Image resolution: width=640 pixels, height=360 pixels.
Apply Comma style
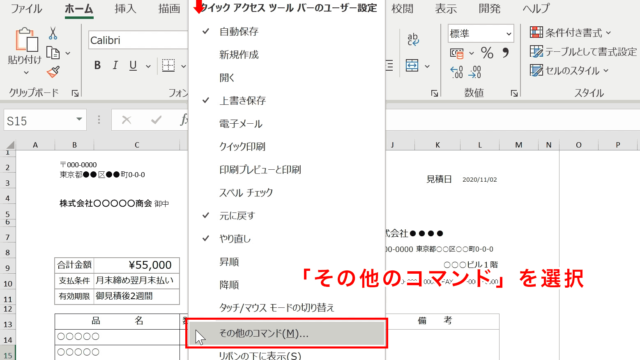506,53
